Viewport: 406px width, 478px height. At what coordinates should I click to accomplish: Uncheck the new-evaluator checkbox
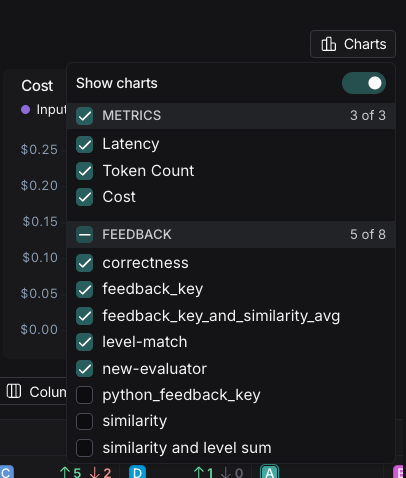(x=84, y=368)
